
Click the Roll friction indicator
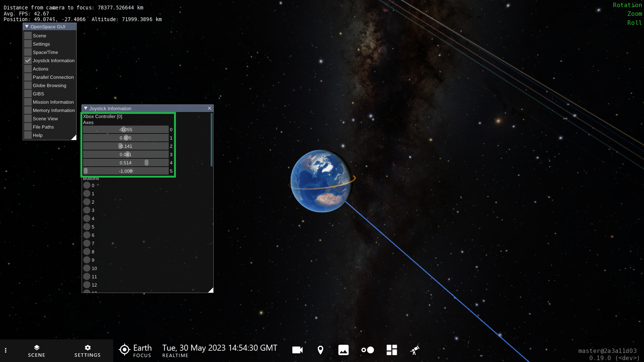(635, 23)
